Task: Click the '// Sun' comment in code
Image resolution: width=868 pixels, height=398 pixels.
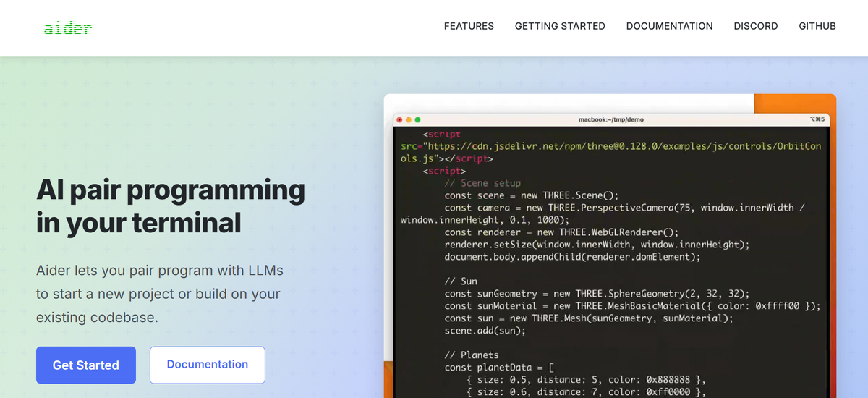Action: coord(461,281)
